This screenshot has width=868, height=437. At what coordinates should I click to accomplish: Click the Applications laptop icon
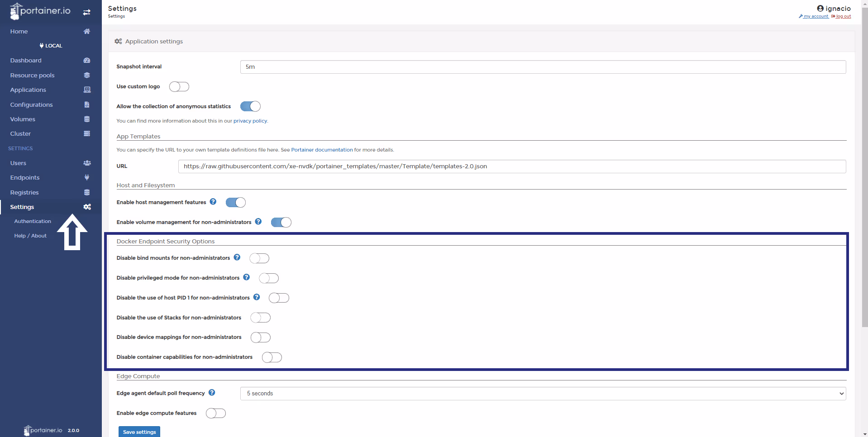[x=87, y=90]
